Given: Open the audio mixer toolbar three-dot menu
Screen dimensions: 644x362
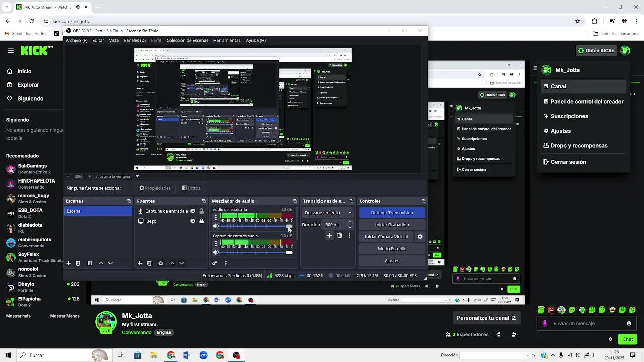Looking at the screenshot, I should [x=226, y=263].
